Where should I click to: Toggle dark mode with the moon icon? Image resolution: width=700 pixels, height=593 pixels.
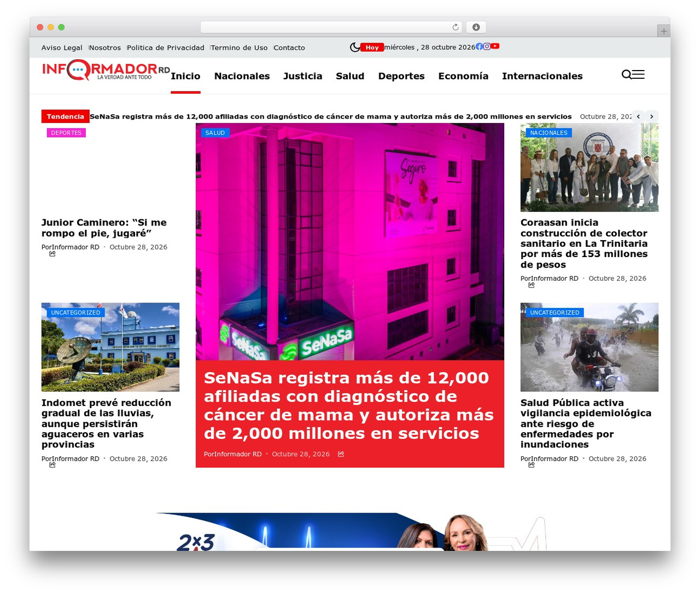(x=355, y=48)
